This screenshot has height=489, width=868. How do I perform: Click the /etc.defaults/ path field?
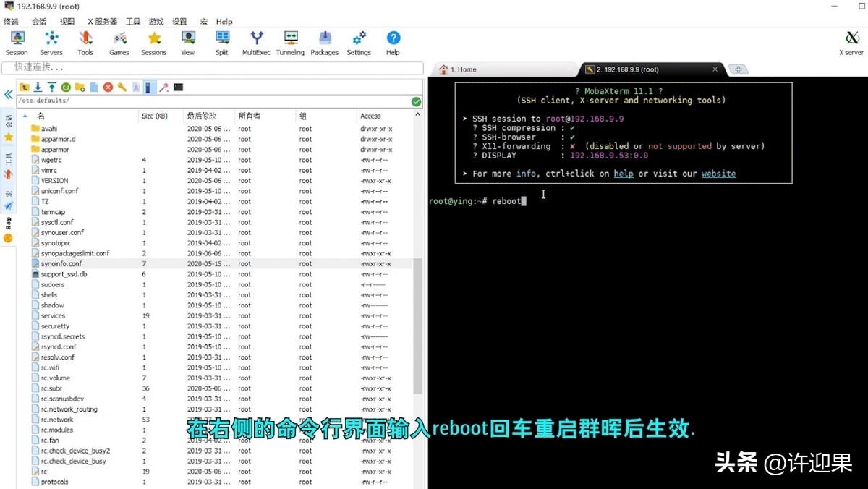[213, 101]
